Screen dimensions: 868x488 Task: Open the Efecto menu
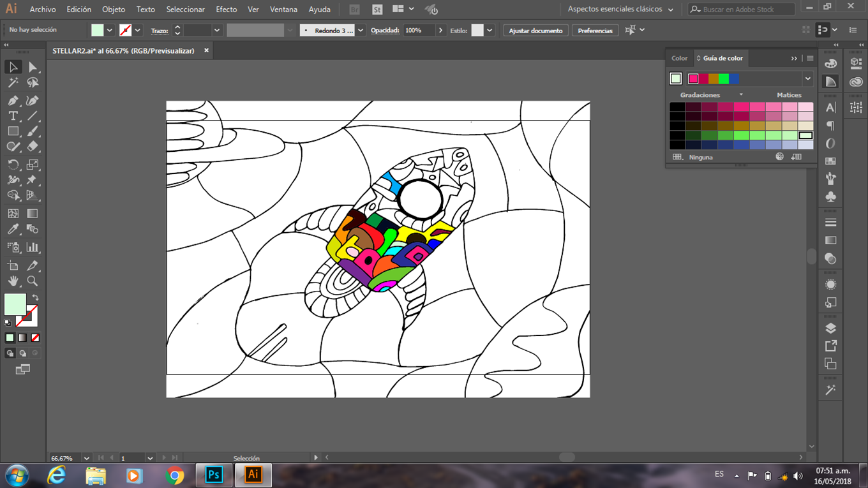pyautogui.click(x=227, y=10)
